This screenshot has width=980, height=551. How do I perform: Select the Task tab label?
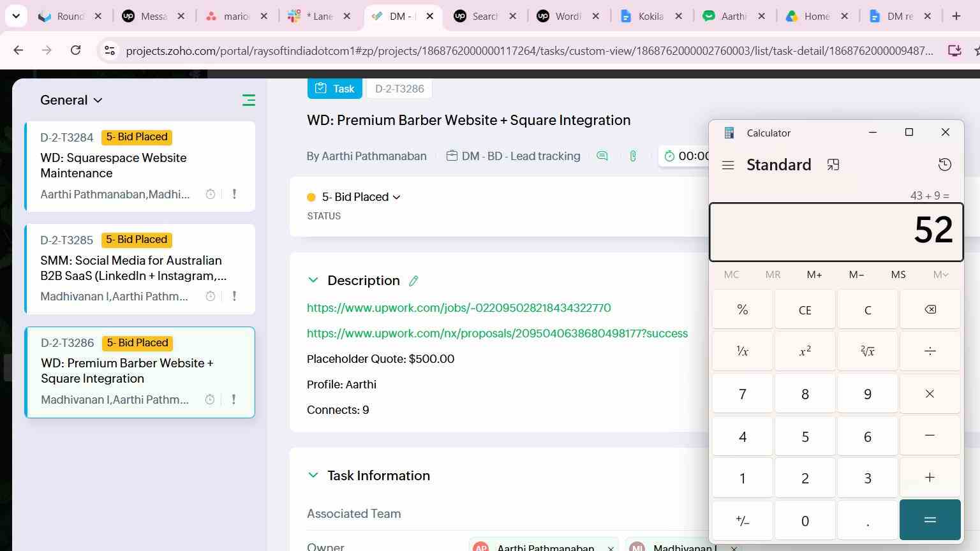335,89
